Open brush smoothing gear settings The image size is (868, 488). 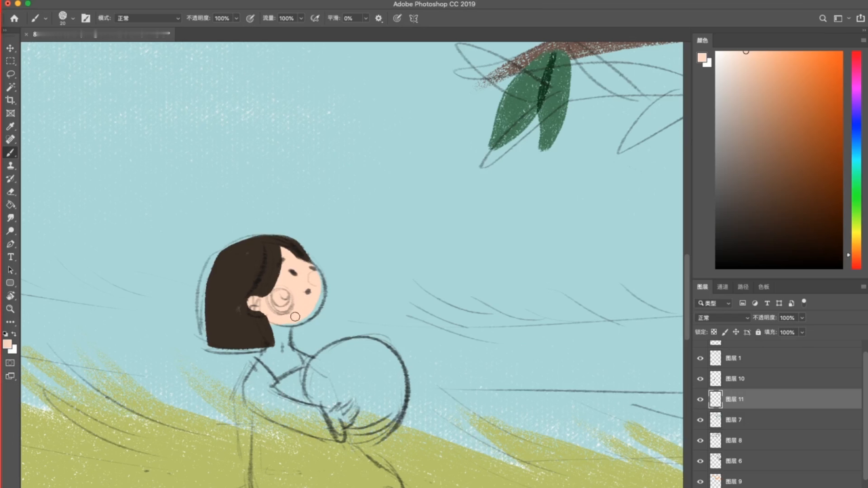click(x=378, y=18)
